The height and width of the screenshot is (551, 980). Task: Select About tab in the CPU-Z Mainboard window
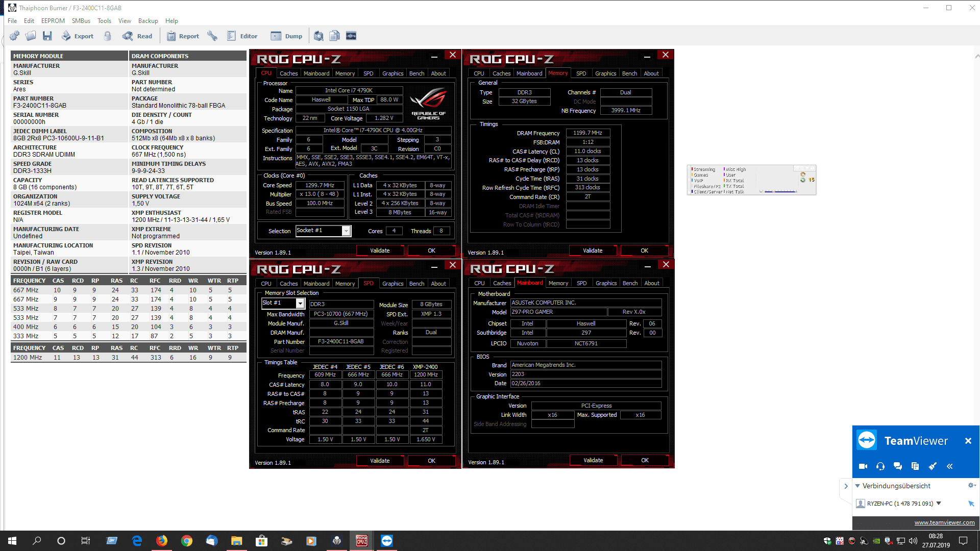click(651, 283)
